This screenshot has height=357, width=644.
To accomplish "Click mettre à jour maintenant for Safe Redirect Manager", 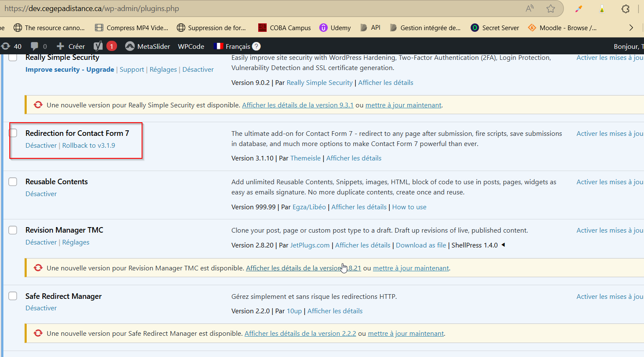I will 406,334.
